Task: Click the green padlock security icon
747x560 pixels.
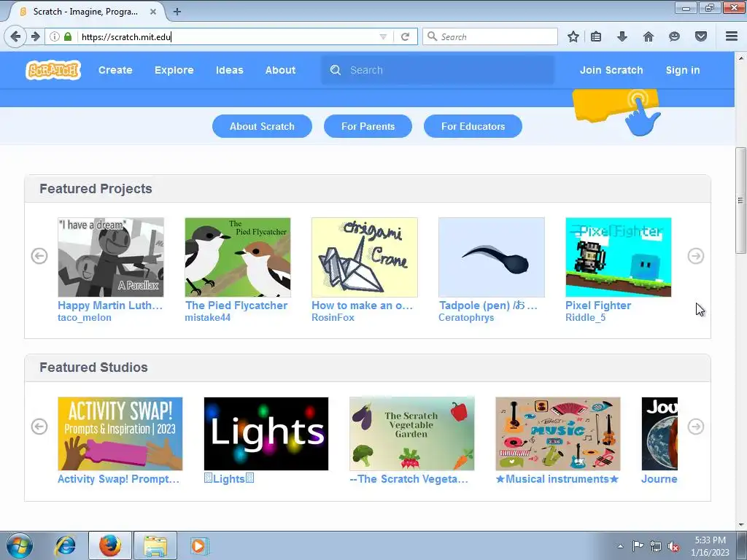Action: pyautogui.click(x=68, y=36)
